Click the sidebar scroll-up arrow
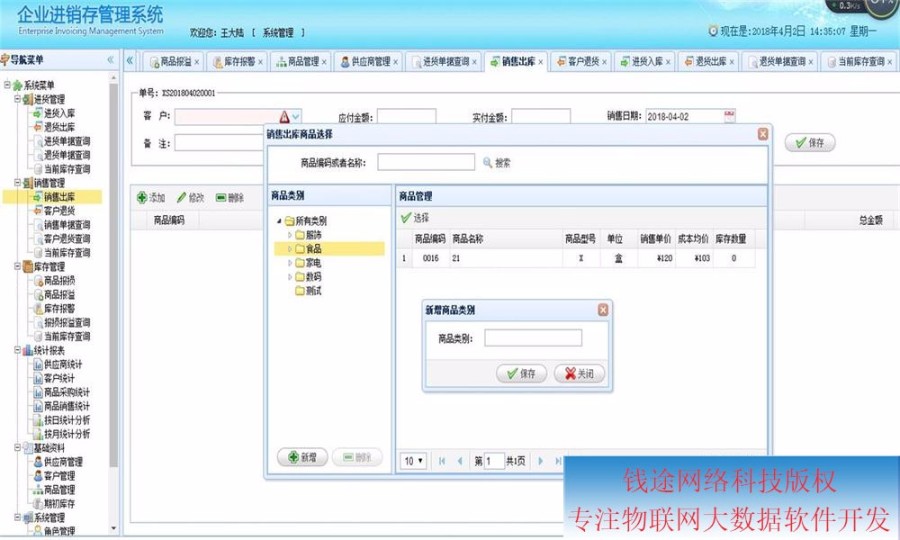Screen dimensions: 900x540 (x=113, y=77)
